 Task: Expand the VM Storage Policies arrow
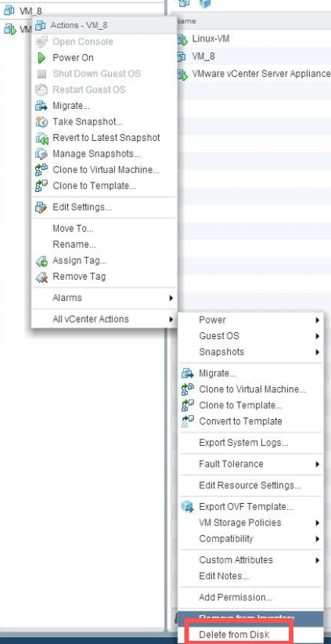[318, 523]
